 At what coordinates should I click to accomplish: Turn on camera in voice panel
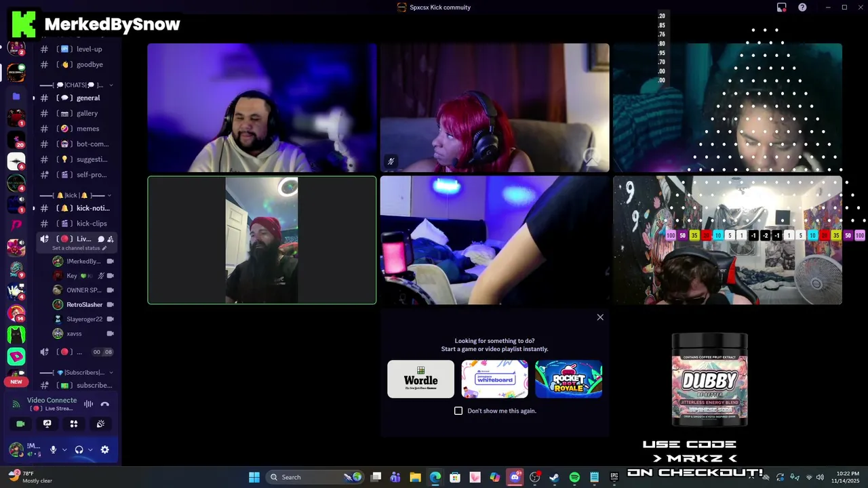pyautogui.click(x=20, y=424)
